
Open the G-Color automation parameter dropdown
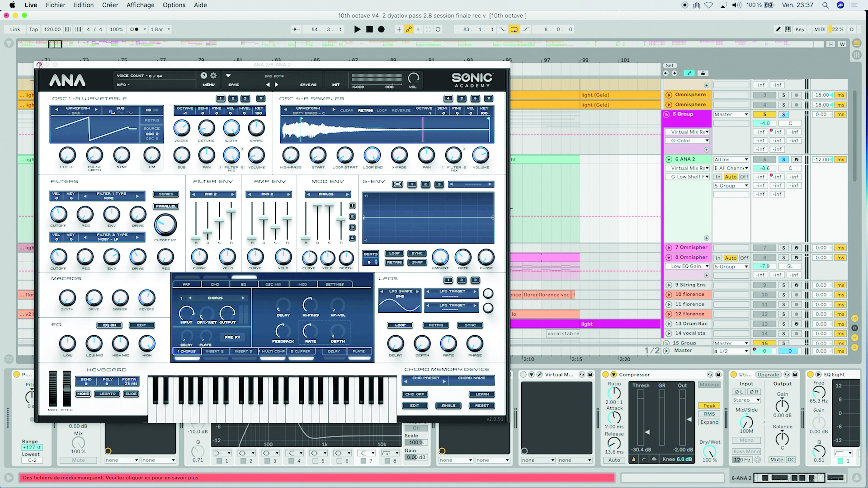point(687,141)
